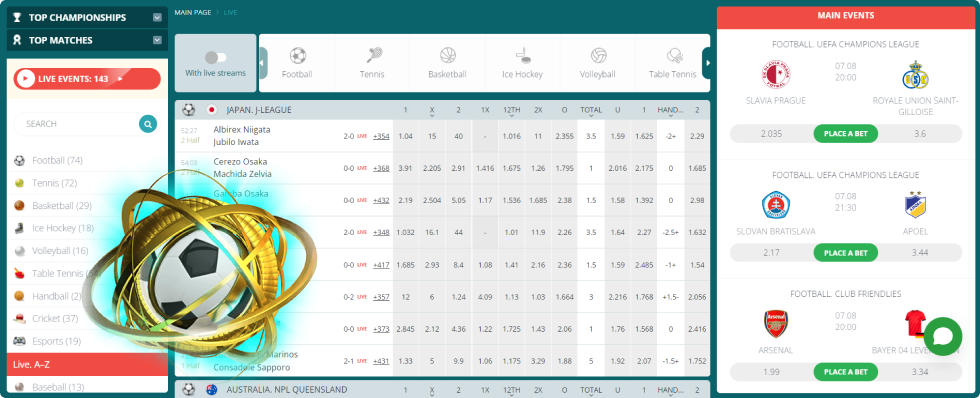Click the Slavia Prague club logo
This screenshot has width=980, height=398.
click(x=776, y=75)
